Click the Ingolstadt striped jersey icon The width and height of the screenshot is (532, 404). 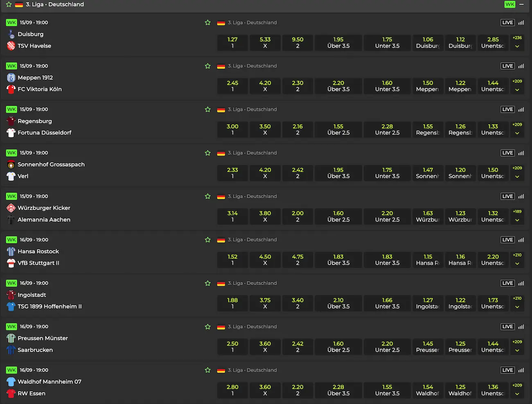11,295
